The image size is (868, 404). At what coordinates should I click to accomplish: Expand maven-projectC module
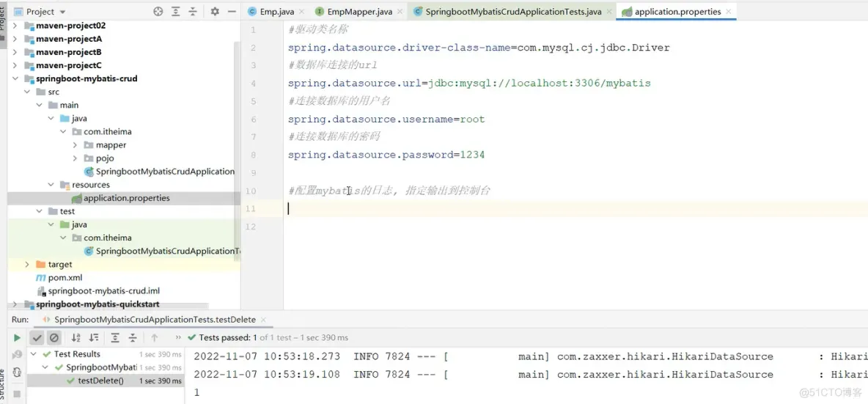pos(15,65)
